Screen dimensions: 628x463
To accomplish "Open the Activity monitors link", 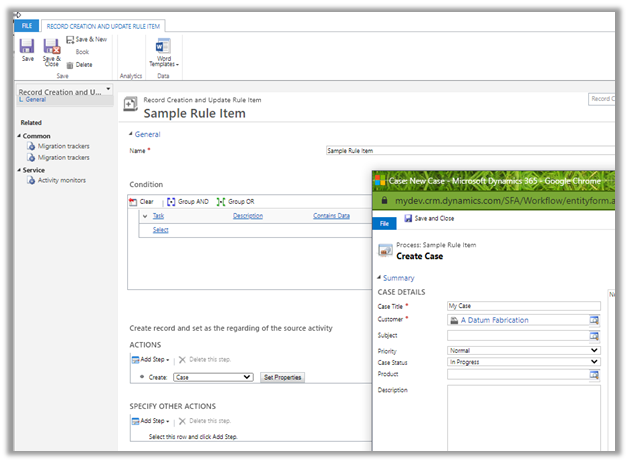I will [x=62, y=180].
